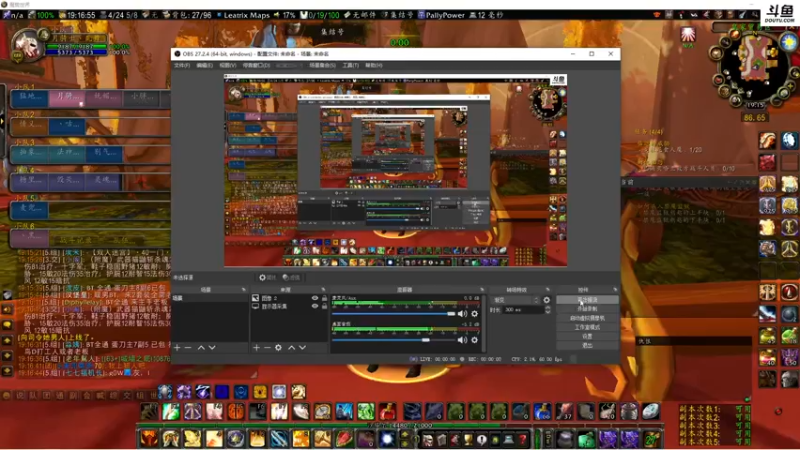The width and height of the screenshot is (800, 450).
Task: Pop out the 场景 scenes dock panel
Action: [x=243, y=290]
